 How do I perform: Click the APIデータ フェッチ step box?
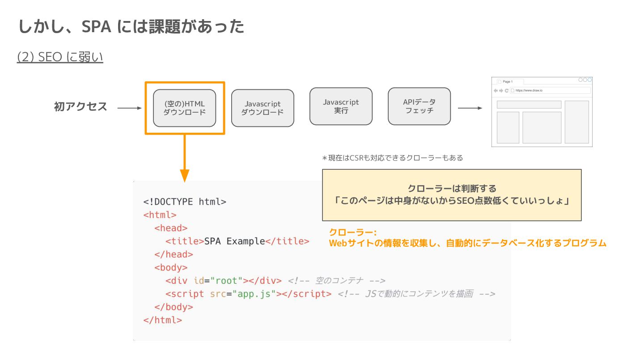click(419, 106)
